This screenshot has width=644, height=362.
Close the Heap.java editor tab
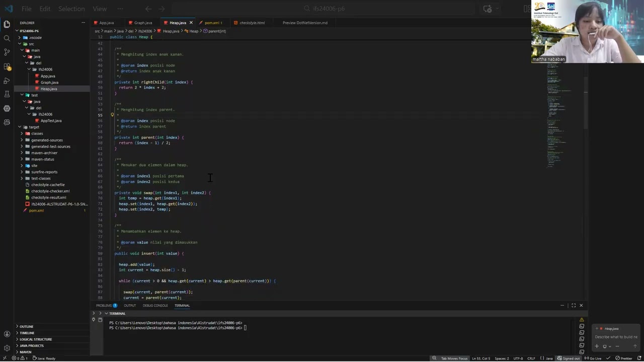pyautogui.click(x=191, y=23)
